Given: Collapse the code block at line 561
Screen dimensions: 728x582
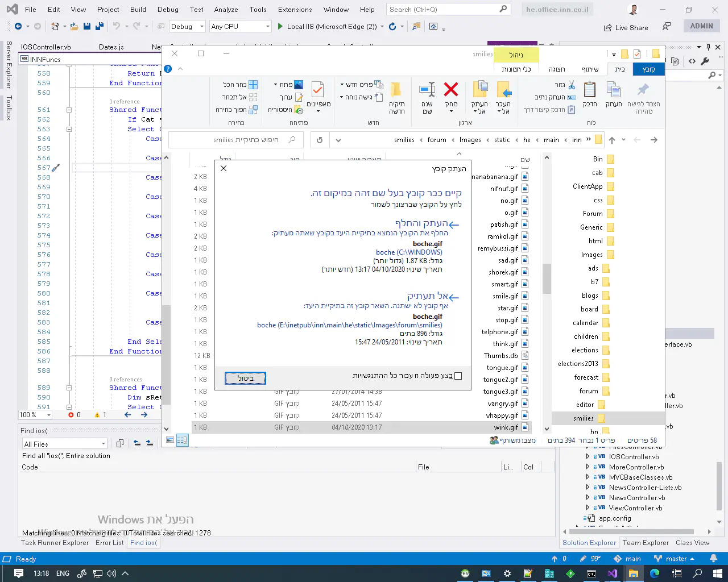Looking at the screenshot, I should coord(69,110).
